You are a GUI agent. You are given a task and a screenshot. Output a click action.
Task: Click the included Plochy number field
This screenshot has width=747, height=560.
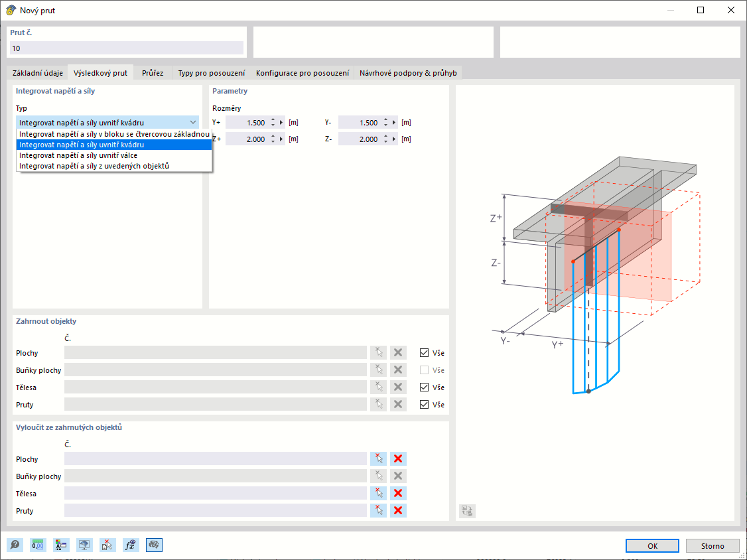pyautogui.click(x=216, y=353)
